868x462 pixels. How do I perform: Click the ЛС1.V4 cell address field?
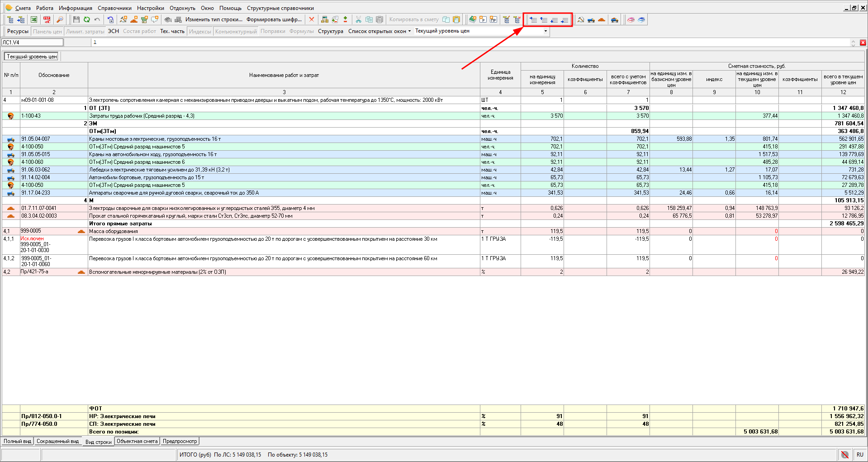pyautogui.click(x=32, y=43)
